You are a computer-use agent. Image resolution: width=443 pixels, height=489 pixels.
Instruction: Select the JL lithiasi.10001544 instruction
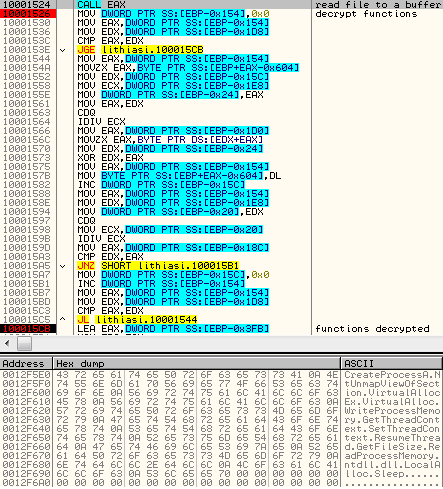(137, 320)
